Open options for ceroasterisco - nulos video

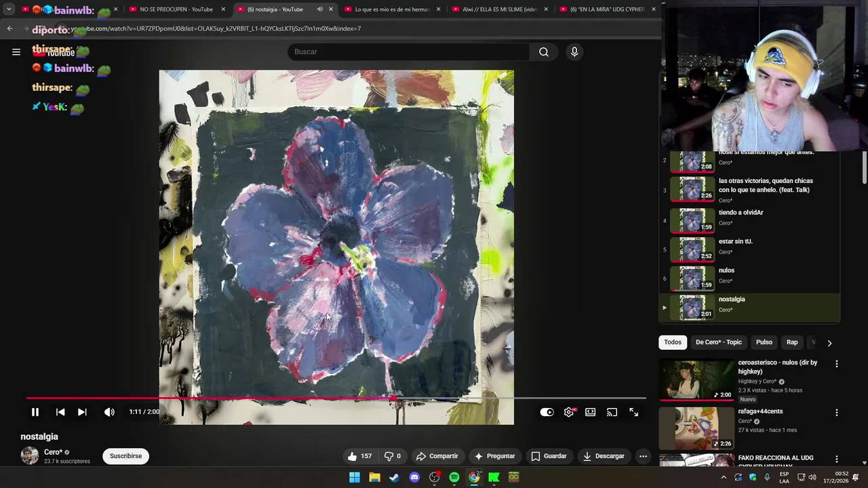click(x=837, y=364)
